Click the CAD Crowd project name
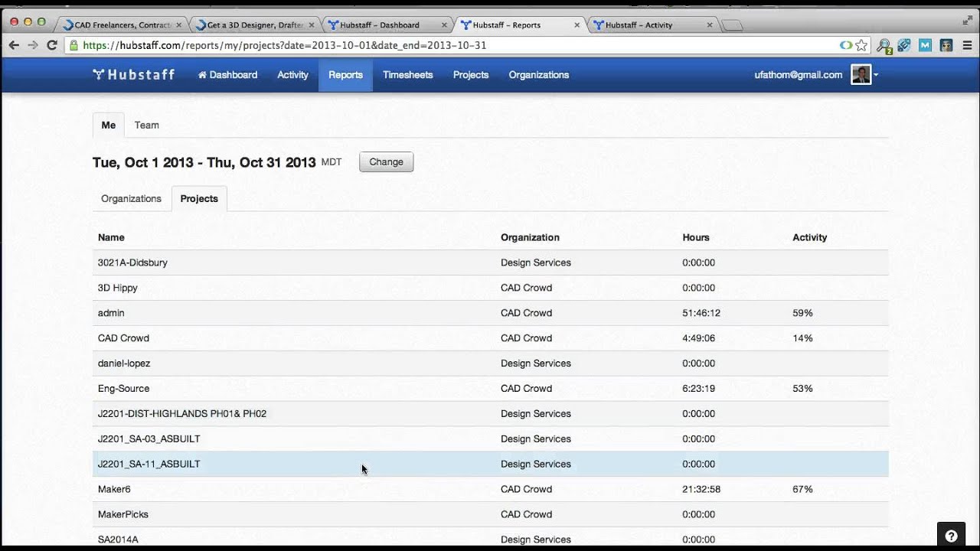 pos(123,338)
